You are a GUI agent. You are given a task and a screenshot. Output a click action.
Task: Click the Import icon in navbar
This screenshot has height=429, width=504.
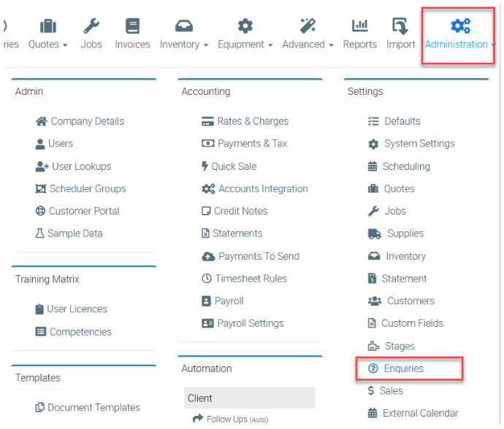[400, 27]
